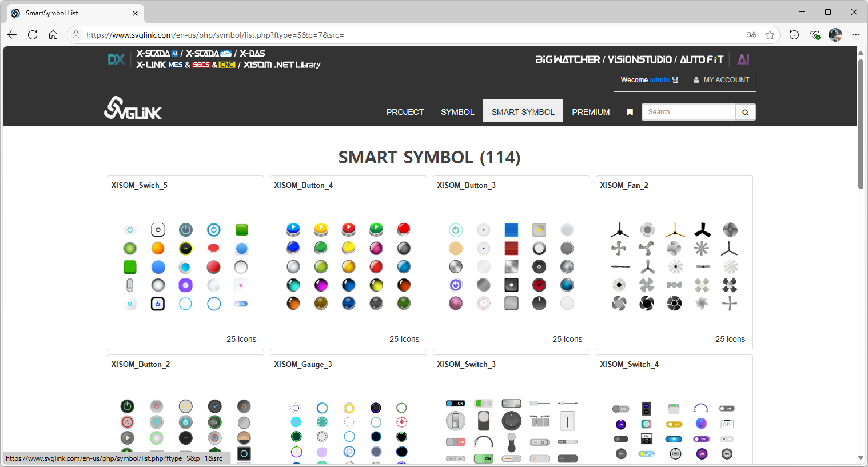Click the SMART SYMBOL (114) heading
This screenshot has height=467, width=868.
pos(429,157)
